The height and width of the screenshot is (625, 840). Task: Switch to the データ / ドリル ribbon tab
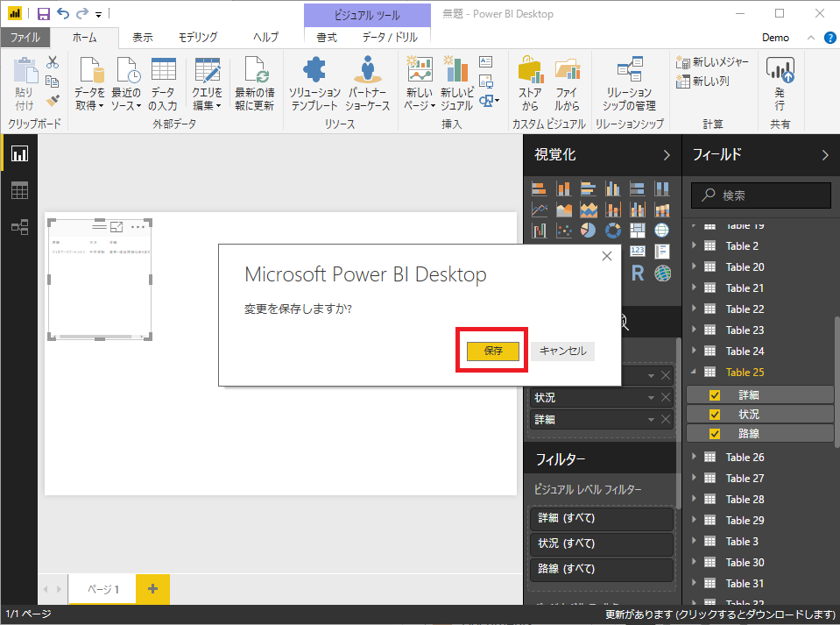click(390, 38)
